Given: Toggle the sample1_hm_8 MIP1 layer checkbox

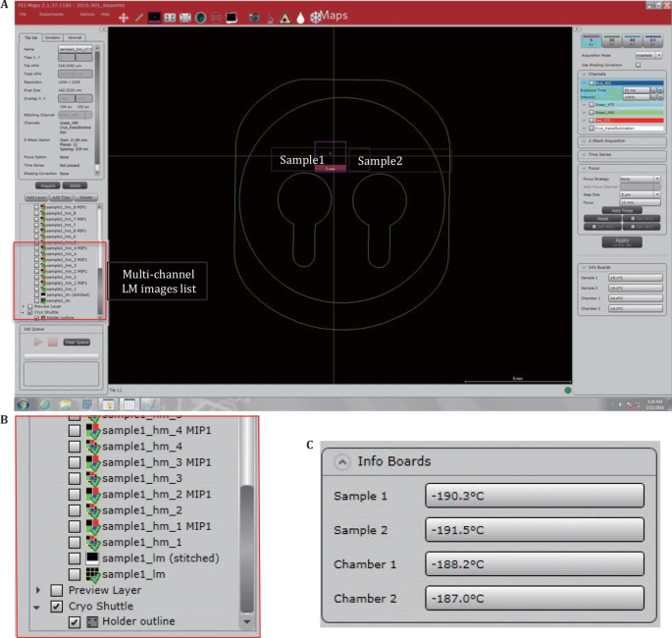Looking at the screenshot, I should coord(36,209).
